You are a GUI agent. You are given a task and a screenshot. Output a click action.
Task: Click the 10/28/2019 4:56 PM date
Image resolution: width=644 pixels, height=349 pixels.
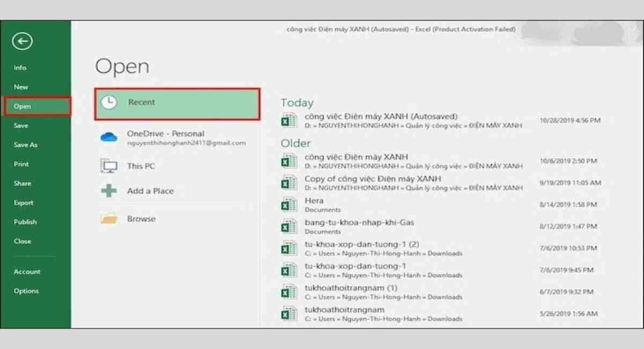570,120
